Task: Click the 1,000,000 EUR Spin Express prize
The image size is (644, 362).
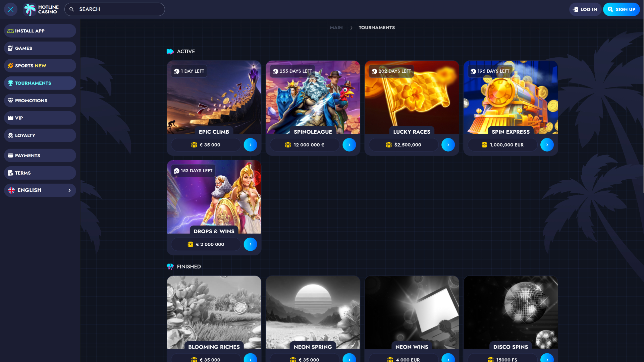Action: 503,145
